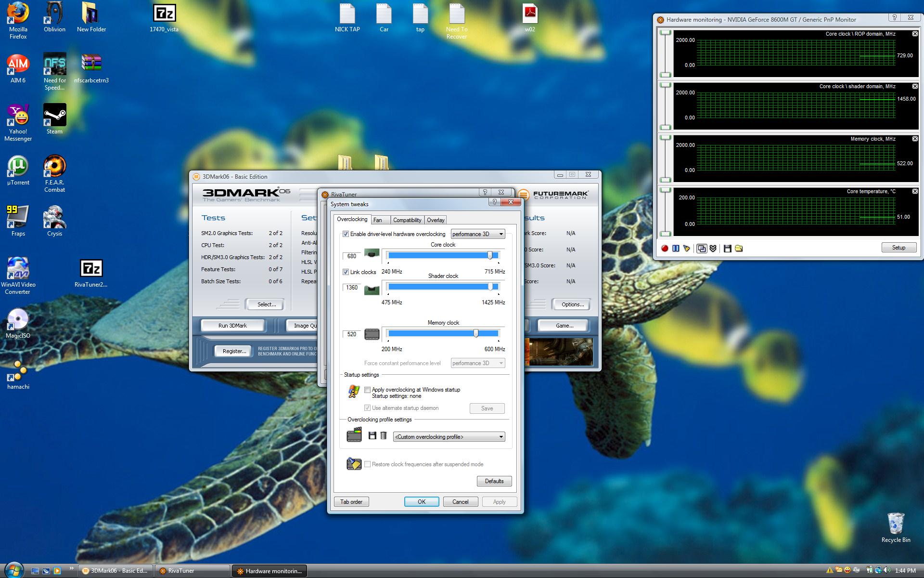This screenshot has width=924, height=578.
Task: Save overclocking profile with the floppy disk icon
Action: tap(372, 436)
